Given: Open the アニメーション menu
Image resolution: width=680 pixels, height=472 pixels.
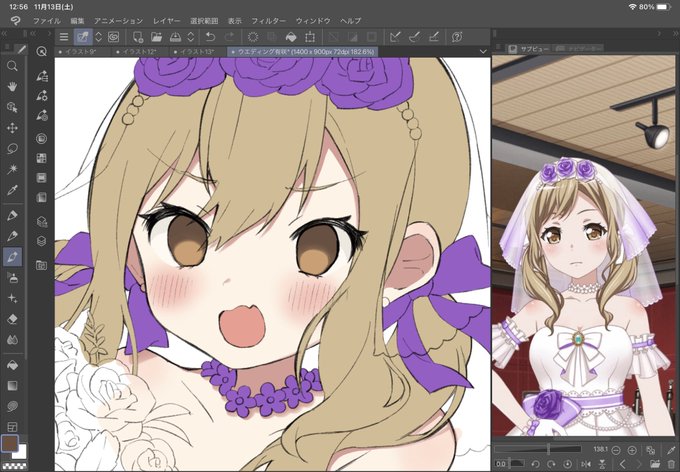Looking at the screenshot, I should pos(118,21).
